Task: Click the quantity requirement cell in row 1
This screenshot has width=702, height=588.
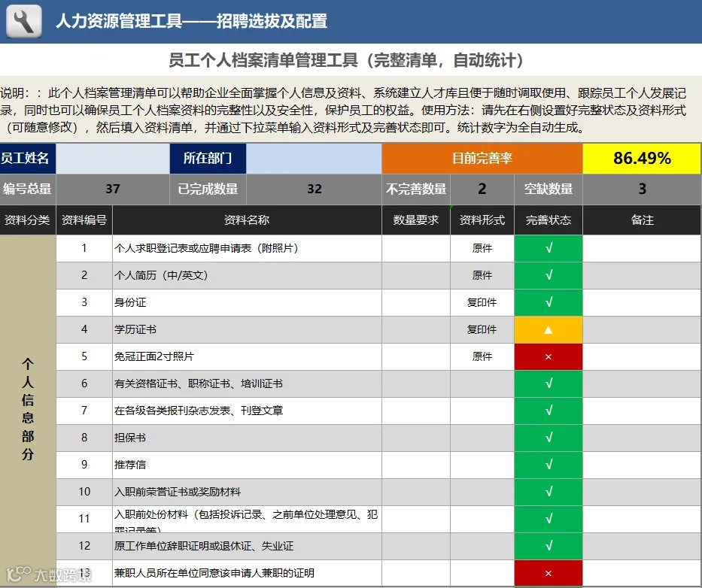Action: (416, 248)
